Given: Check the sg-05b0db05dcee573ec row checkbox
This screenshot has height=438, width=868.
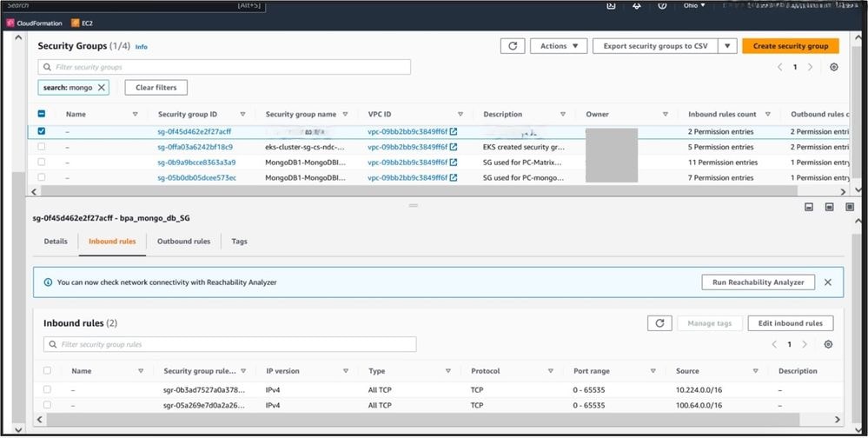Looking at the screenshot, I should (x=42, y=177).
